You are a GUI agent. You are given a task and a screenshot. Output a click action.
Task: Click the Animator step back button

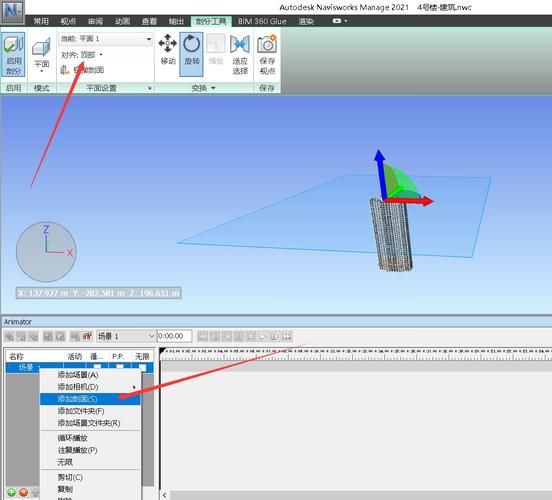point(214,337)
